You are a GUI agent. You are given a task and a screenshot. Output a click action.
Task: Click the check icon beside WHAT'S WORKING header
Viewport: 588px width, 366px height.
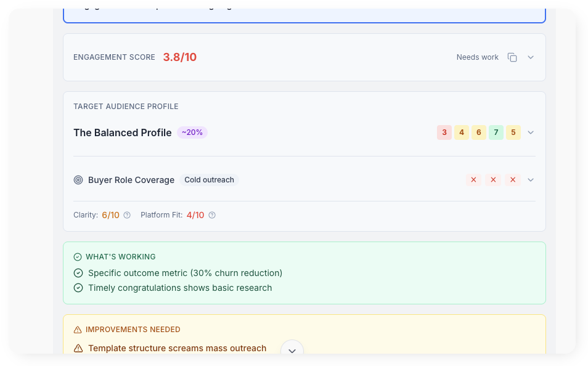coord(78,256)
